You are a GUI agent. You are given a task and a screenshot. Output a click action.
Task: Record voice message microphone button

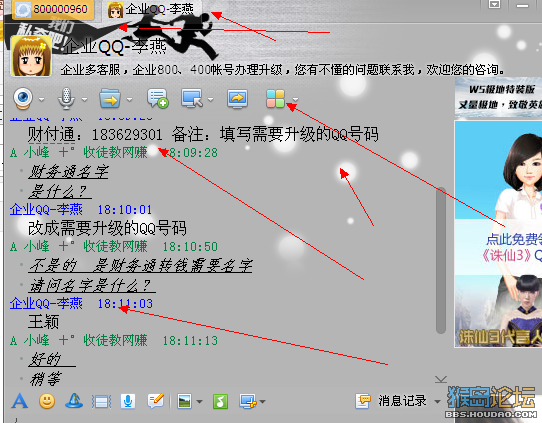[x=128, y=401]
